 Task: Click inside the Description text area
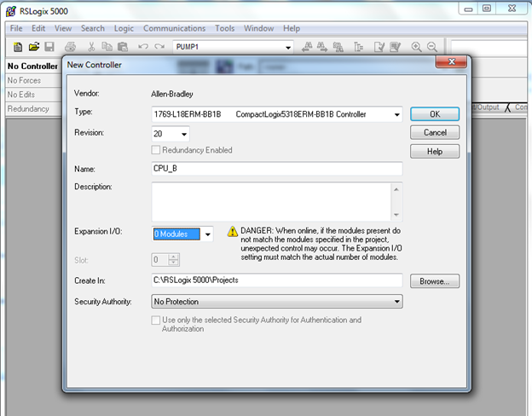coord(271,202)
